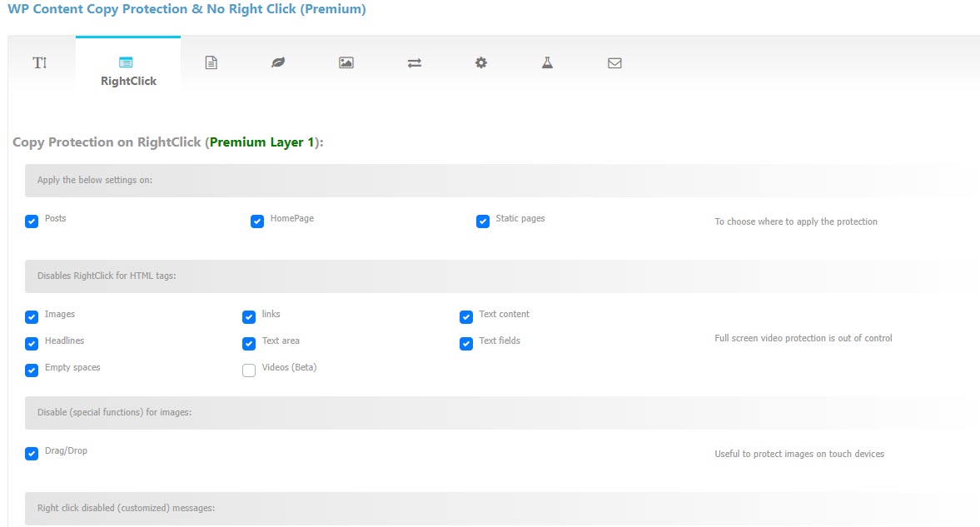Image resolution: width=980 pixels, height=527 pixels.
Task: Toggle the Static pages checkbox
Action: click(482, 221)
